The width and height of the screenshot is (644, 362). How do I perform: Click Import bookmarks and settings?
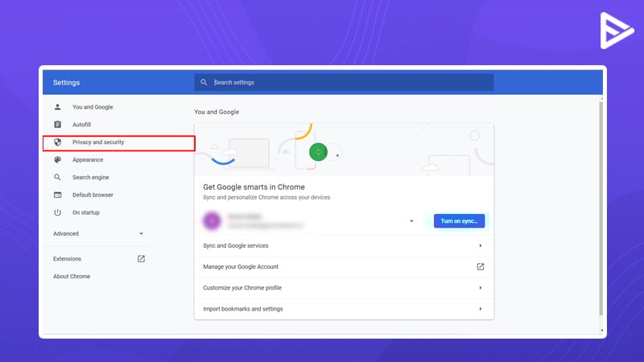[344, 309]
